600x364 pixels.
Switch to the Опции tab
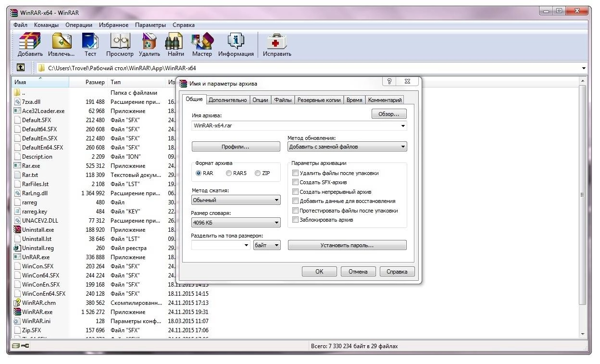point(260,100)
